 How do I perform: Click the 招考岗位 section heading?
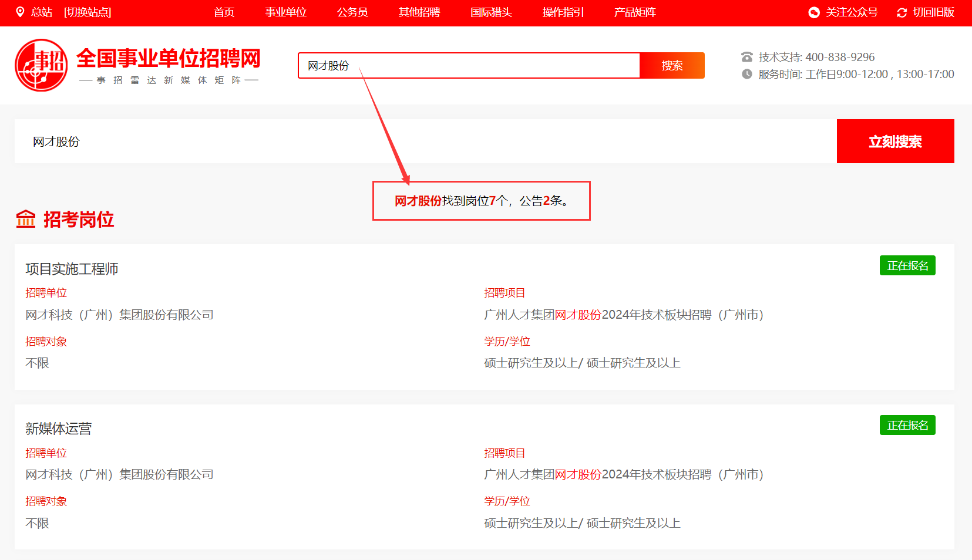[79, 220]
